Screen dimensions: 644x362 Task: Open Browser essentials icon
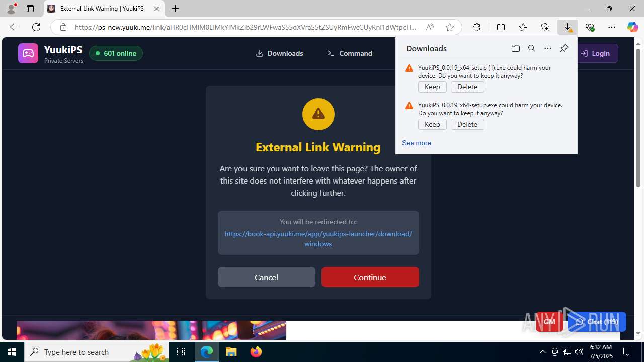coord(590,27)
